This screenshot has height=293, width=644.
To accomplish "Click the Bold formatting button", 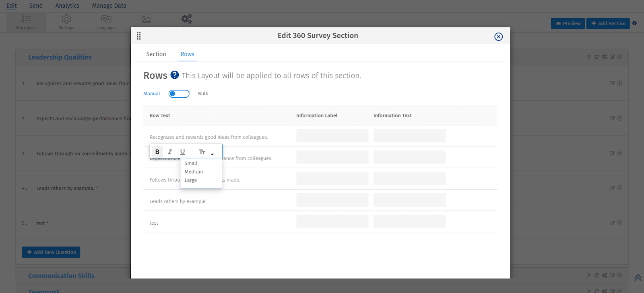I will (157, 152).
